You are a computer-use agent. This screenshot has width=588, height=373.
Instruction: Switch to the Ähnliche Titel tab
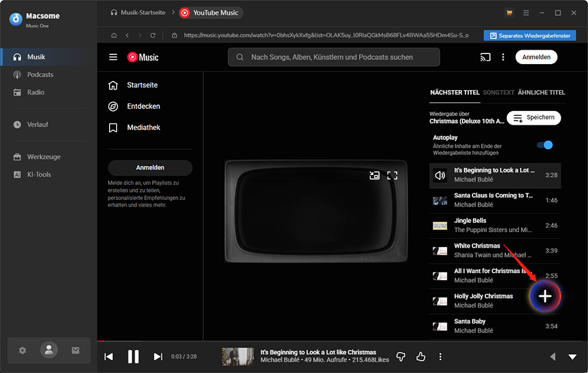point(541,93)
